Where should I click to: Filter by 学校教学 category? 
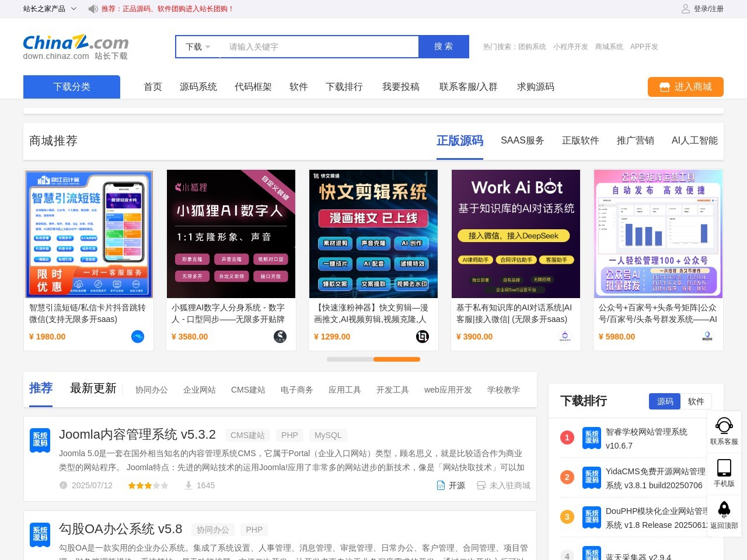point(504,390)
